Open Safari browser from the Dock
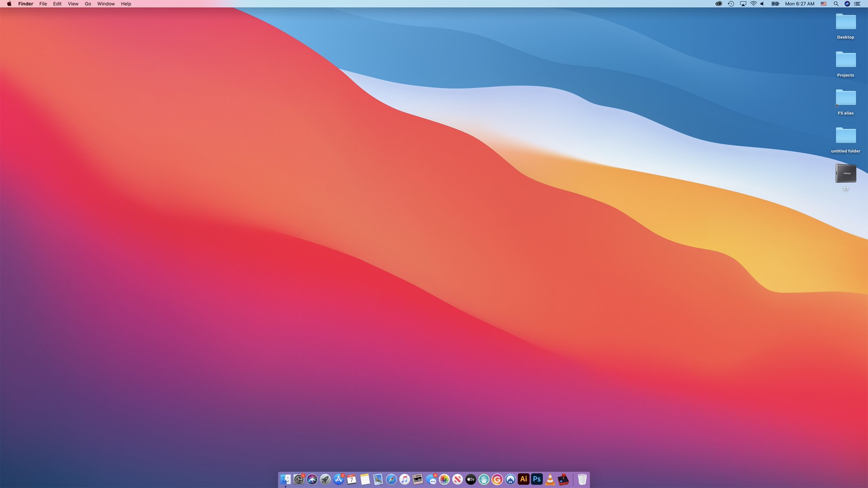 pos(391,479)
